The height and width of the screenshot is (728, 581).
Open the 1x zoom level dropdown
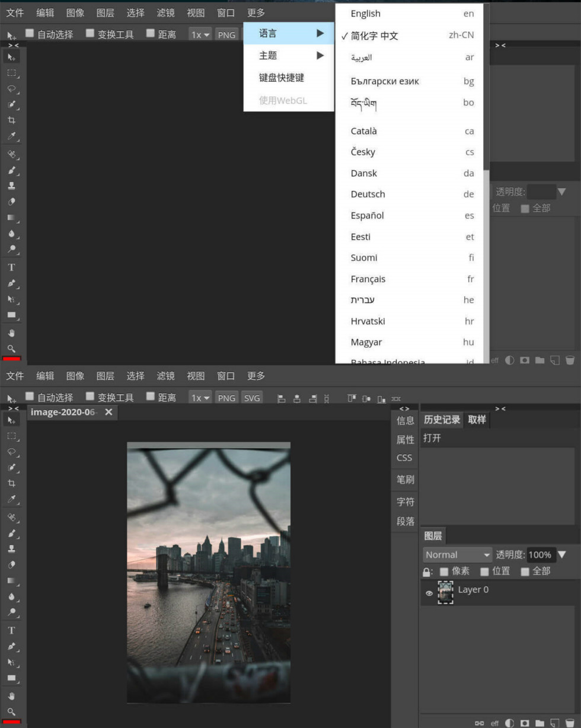(x=200, y=397)
